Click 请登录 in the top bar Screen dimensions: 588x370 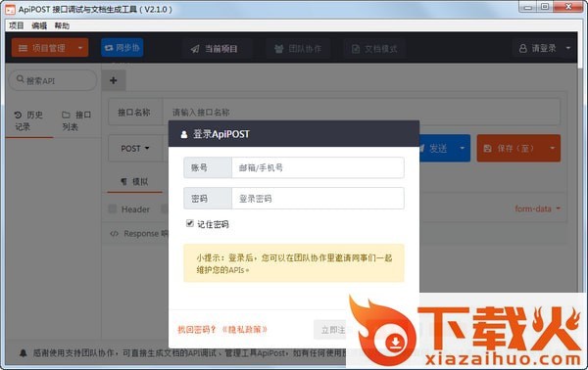[544, 48]
